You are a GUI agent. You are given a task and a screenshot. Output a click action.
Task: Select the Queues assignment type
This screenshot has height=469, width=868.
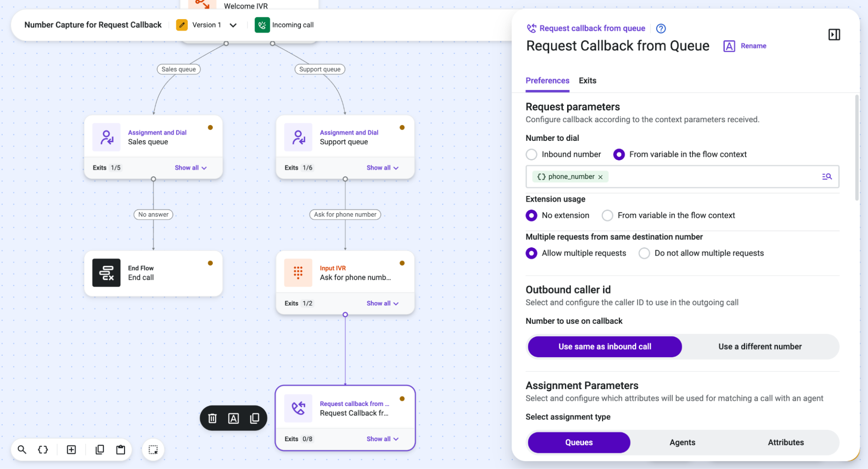[x=579, y=442]
